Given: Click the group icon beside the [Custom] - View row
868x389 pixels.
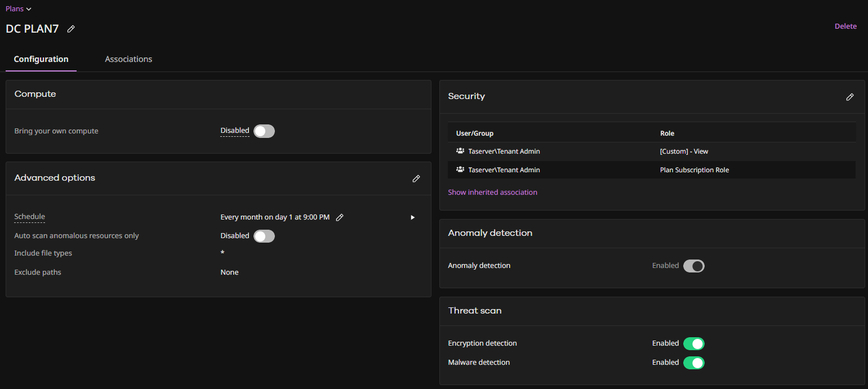Looking at the screenshot, I should 460,151.
